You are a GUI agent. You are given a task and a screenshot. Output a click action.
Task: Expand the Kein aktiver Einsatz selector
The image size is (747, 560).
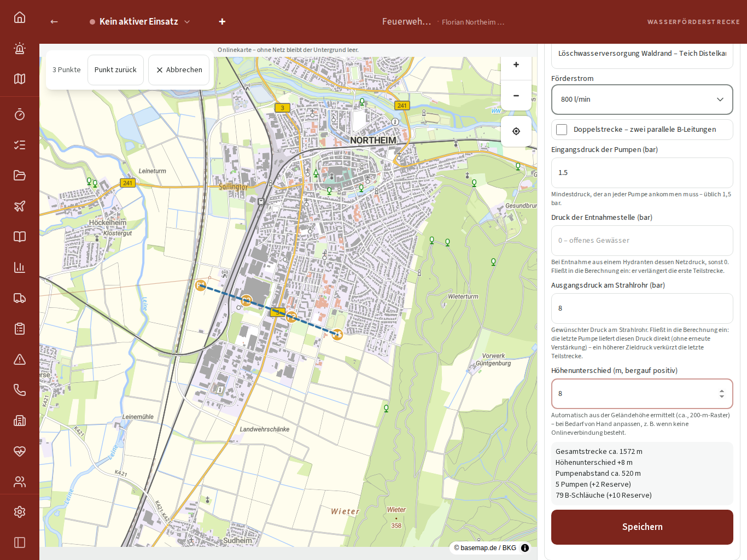pyautogui.click(x=140, y=22)
